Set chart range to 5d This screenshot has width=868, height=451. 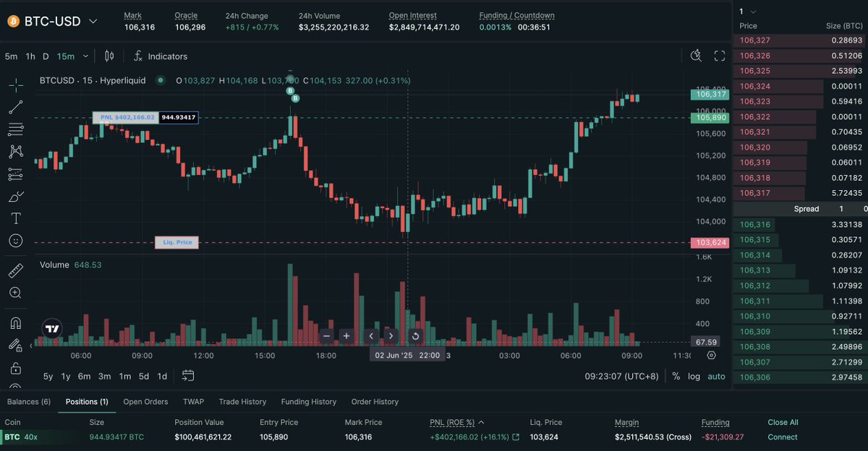[144, 376]
